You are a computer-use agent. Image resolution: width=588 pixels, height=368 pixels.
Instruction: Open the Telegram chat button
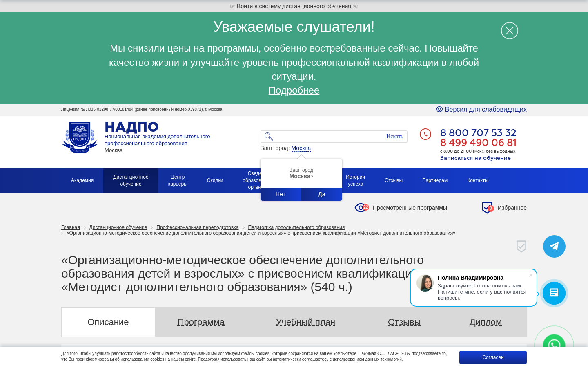[x=554, y=246]
